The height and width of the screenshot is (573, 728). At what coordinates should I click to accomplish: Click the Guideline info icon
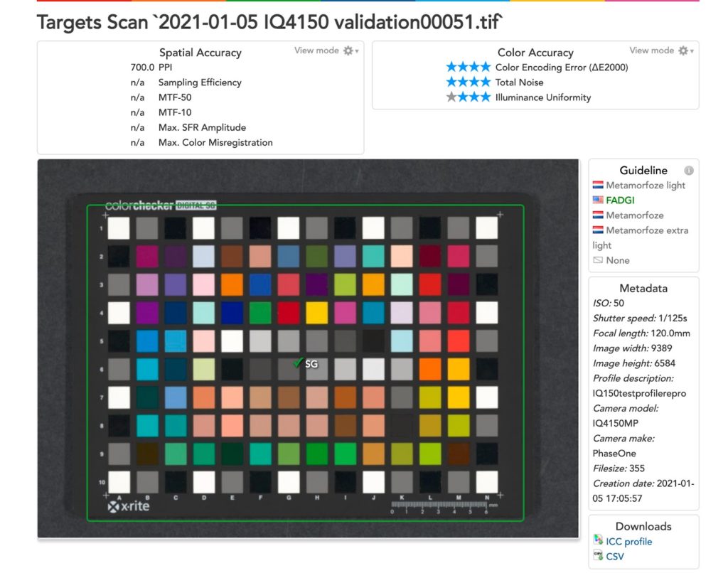pyautogui.click(x=688, y=171)
